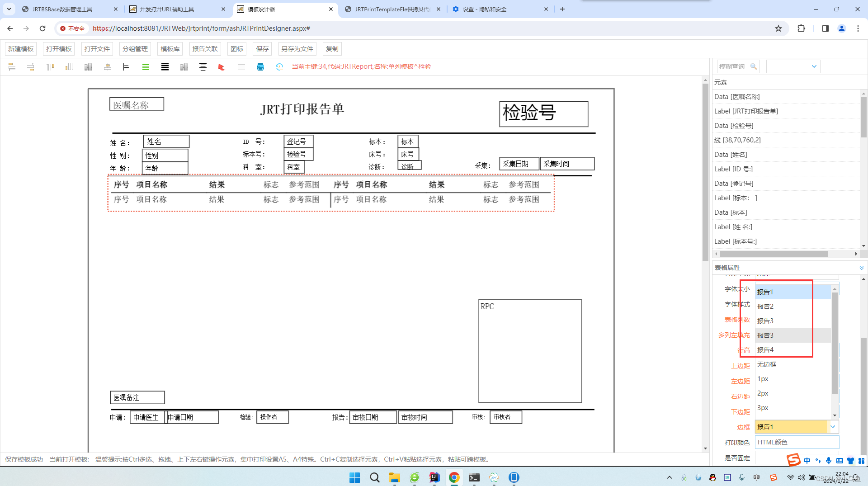
Task: Collapse the 表格属性 panel chevron
Action: point(862,268)
